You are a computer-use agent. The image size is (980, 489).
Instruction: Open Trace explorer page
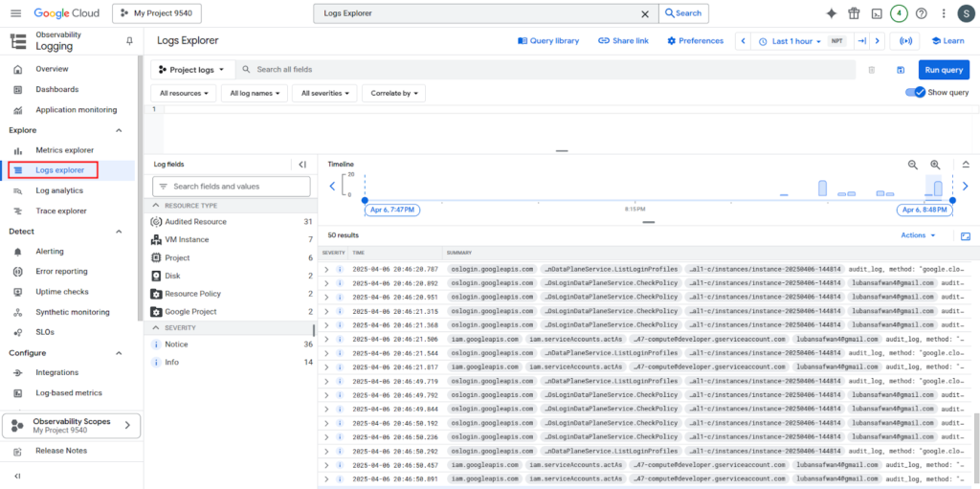61,211
